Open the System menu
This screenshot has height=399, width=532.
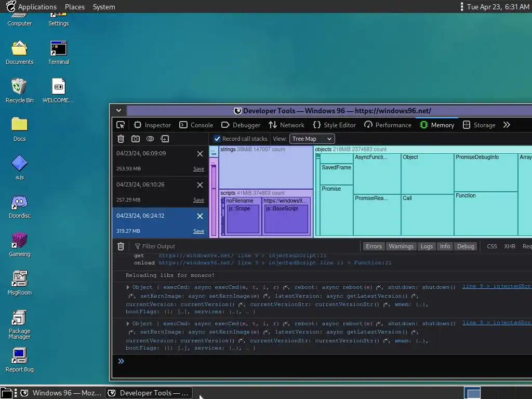[x=104, y=7]
